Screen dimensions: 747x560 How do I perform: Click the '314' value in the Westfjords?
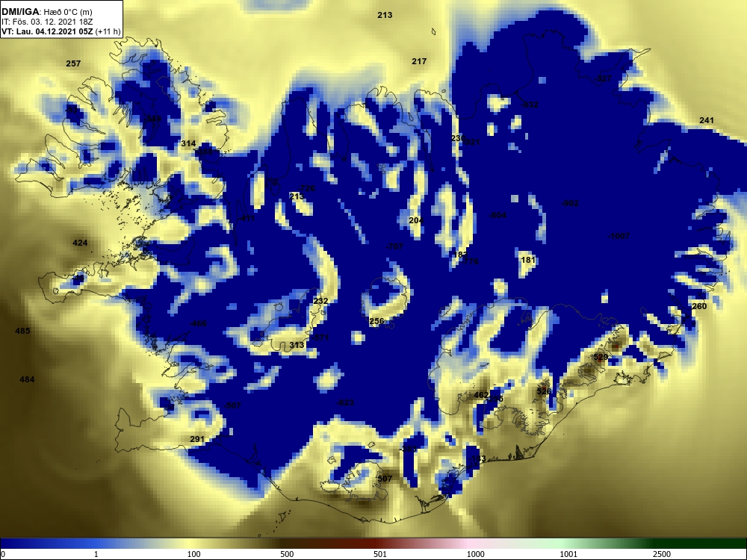pos(188,143)
